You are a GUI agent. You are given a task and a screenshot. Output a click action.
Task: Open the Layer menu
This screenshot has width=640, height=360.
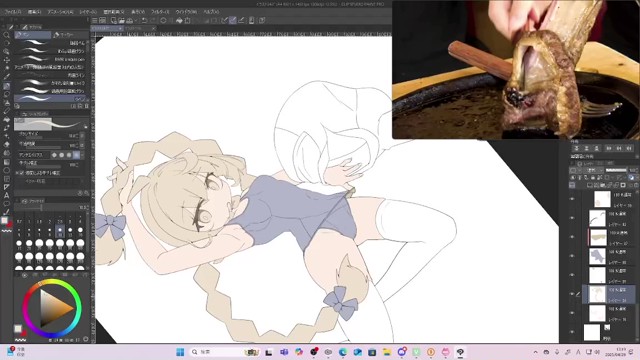coord(88,12)
